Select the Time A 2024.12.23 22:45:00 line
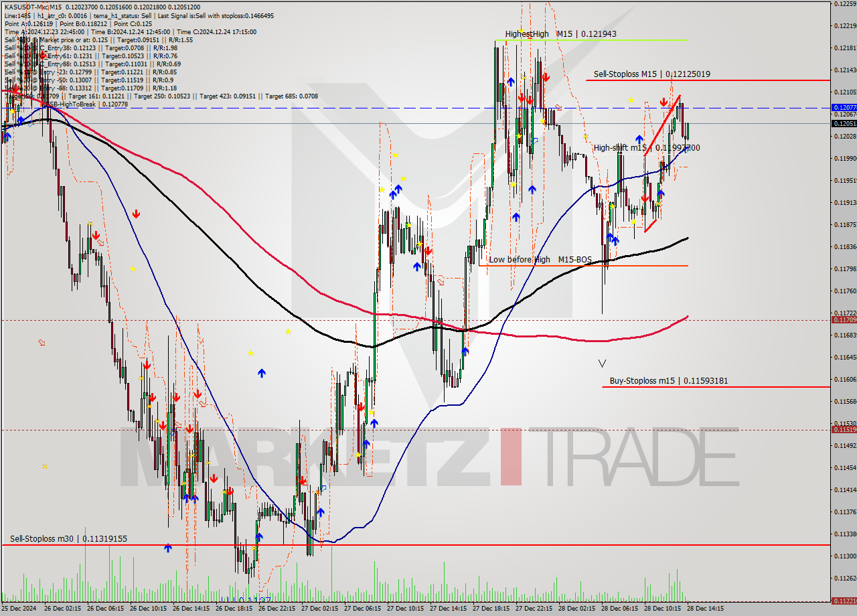The height and width of the screenshot is (616, 857). 130,31
